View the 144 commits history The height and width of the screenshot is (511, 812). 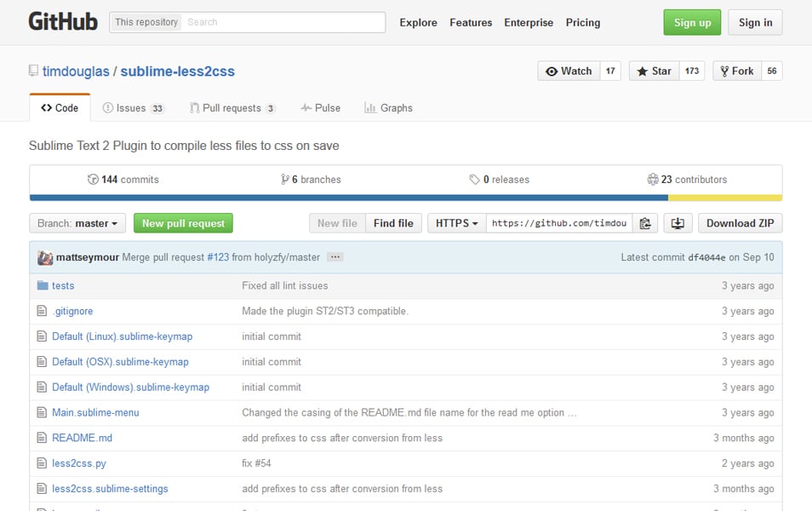pos(122,179)
